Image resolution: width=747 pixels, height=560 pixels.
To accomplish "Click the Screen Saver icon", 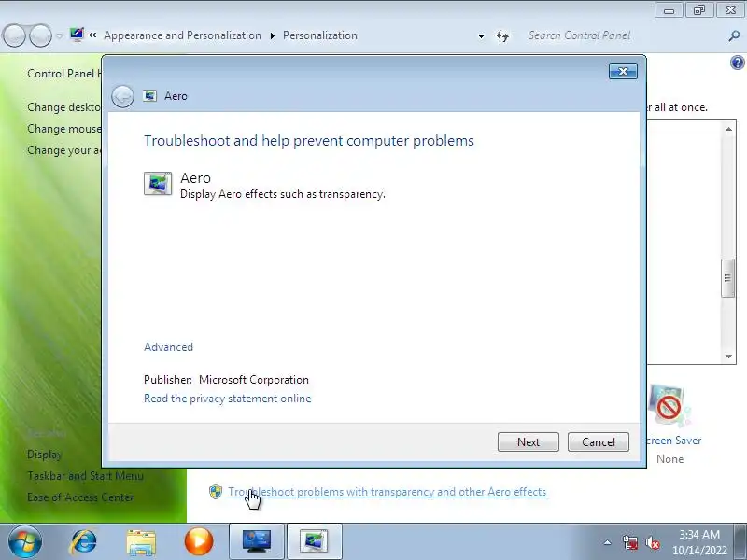I will click(x=669, y=406).
